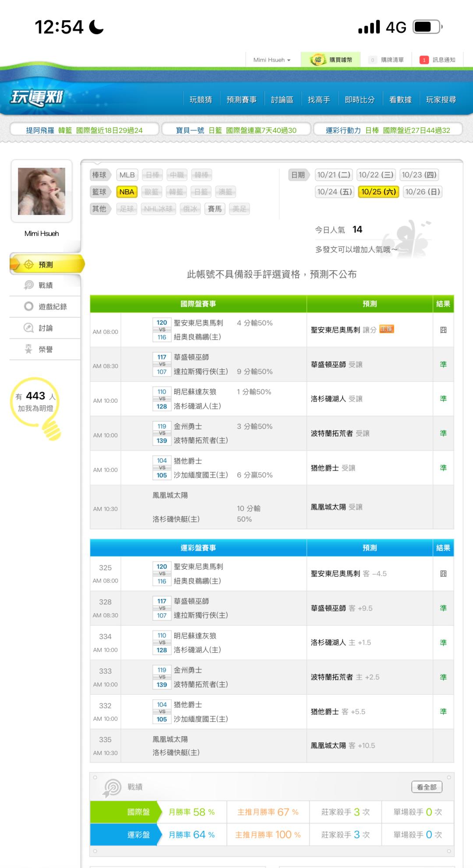The height and width of the screenshot is (868, 473).
Task: Click the 國際盤賽事 table header
Action: (x=198, y=304)
